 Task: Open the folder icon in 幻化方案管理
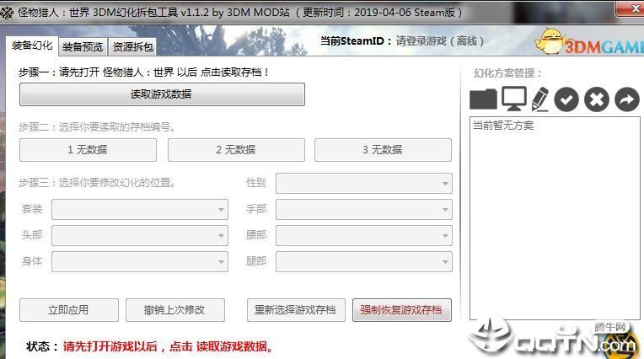tap(483, 99)
